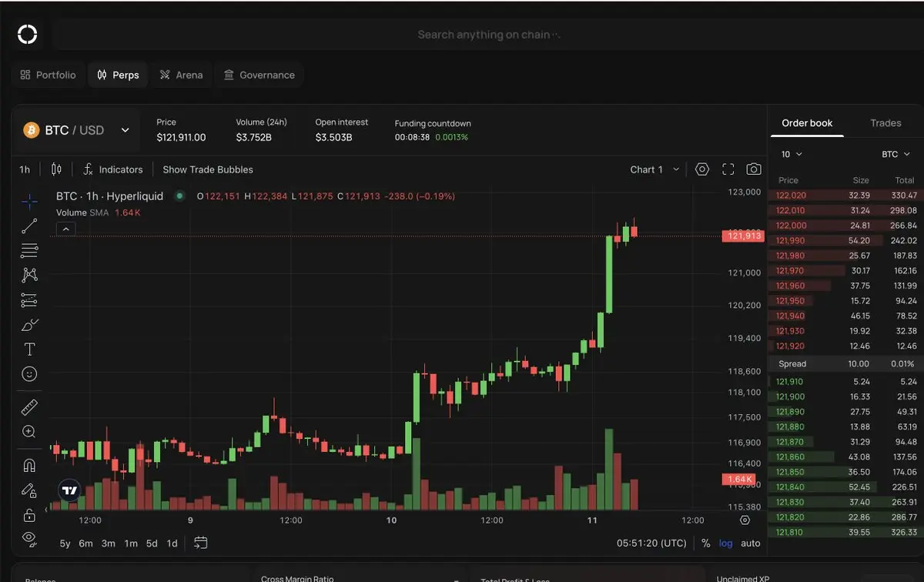Select the brush drawing tool
The height and width of the screenshot is (582, 924).
(29, 324)
